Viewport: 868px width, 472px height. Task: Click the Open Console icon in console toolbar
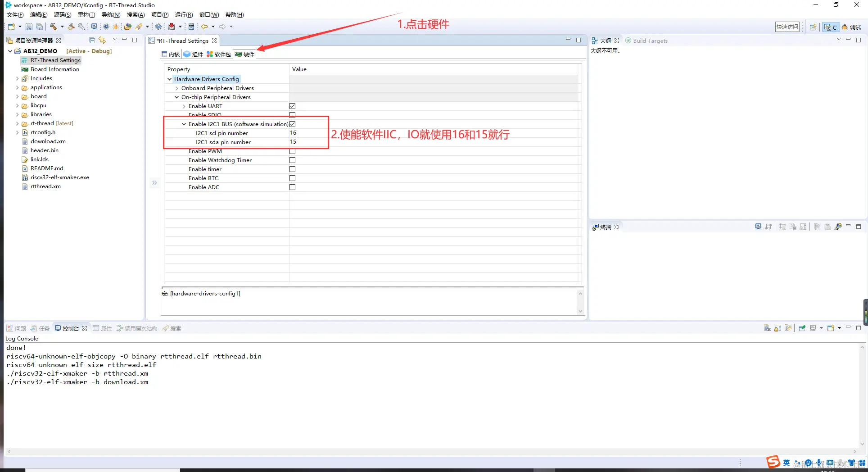[831, 328]
